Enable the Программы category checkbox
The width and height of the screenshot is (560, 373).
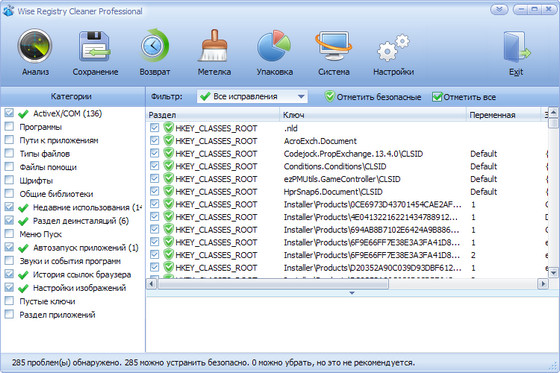[x=9, y=126]
